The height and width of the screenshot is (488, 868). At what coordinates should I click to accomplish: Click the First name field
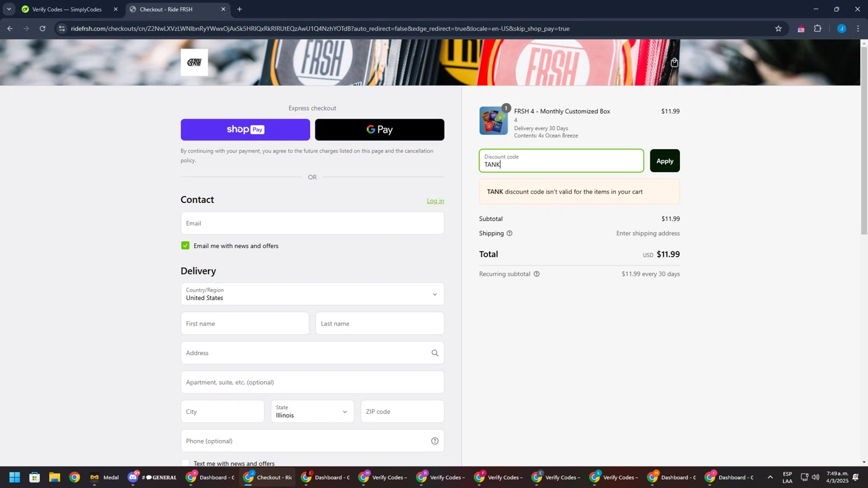point(245,324)
